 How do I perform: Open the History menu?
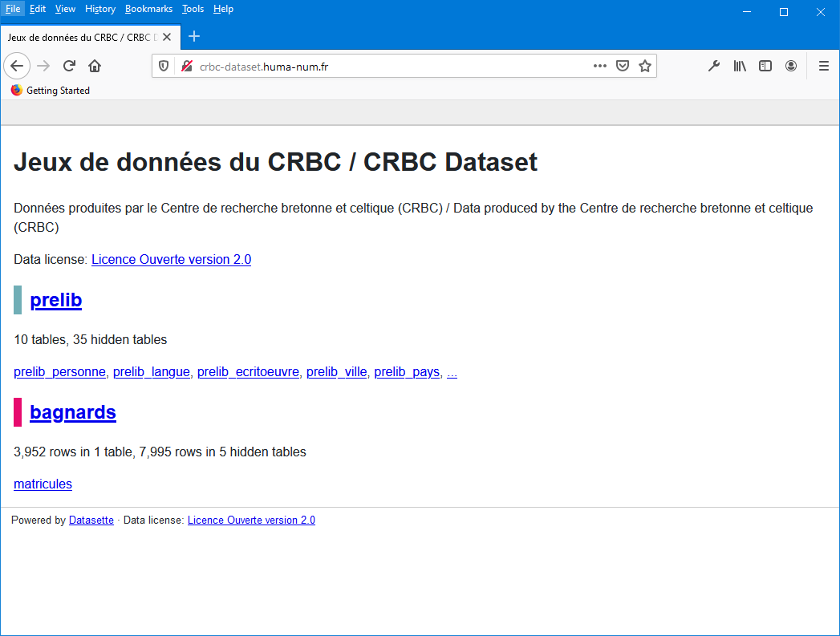[x=100, y=9]
